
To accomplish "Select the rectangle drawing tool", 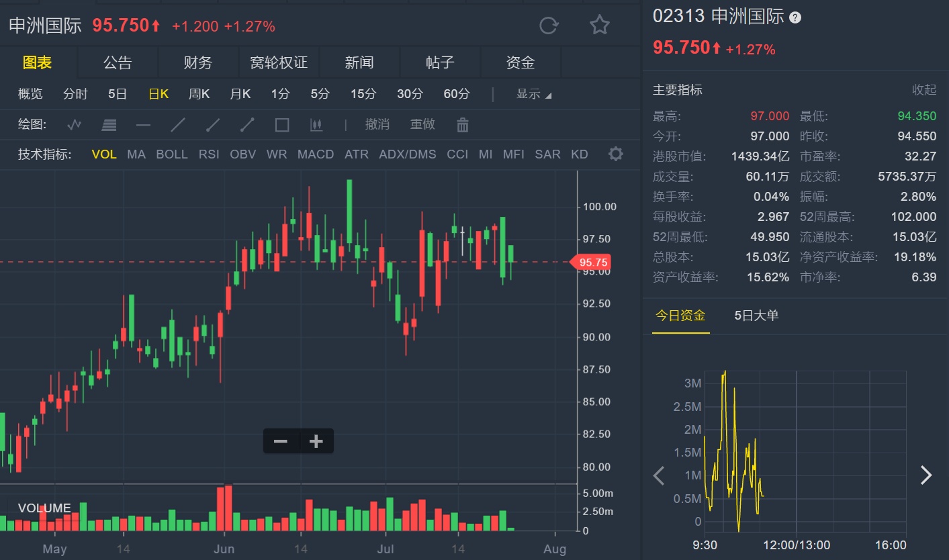I will tap(282, 125).
